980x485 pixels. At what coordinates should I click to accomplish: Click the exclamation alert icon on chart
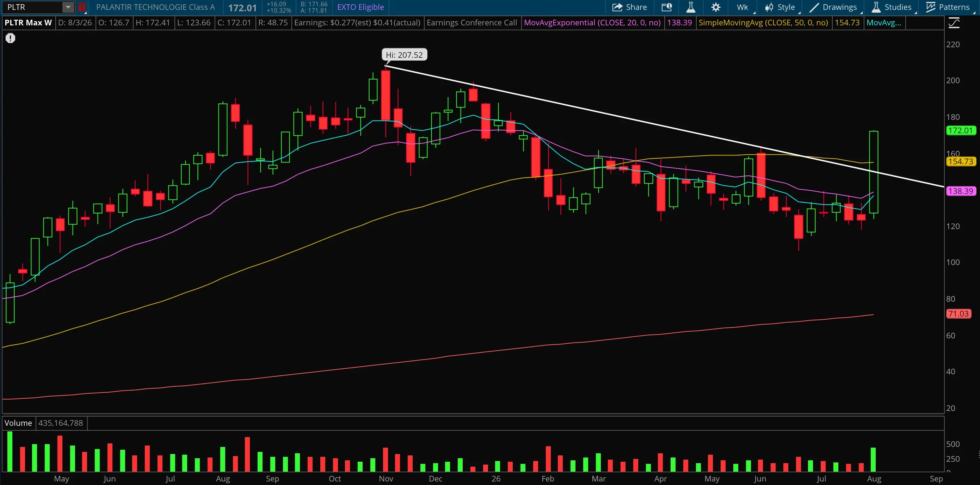tap(10, 38)
